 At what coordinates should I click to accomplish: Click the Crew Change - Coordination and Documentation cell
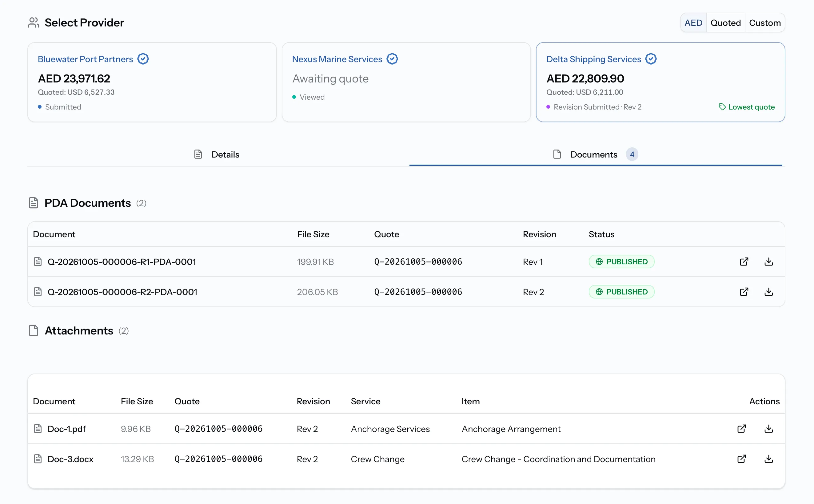coord(558,459)
